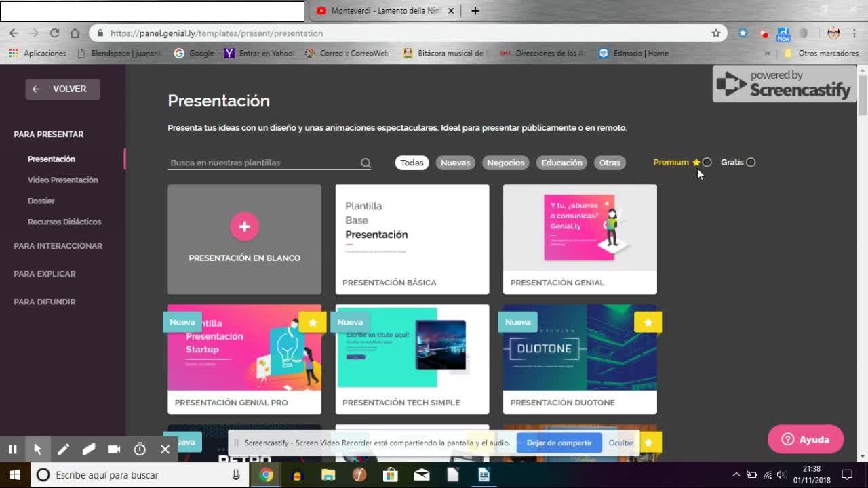This screenshot has height=488, width=868.
Task: Click the search magnifier icon in templates search
Action: coord(366,163)
